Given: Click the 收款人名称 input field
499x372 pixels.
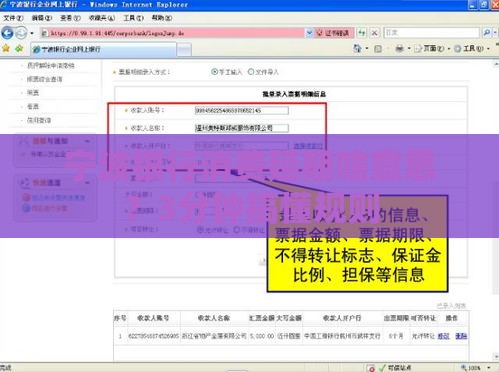Looking at the screenshot, I should tap(242, 128).
